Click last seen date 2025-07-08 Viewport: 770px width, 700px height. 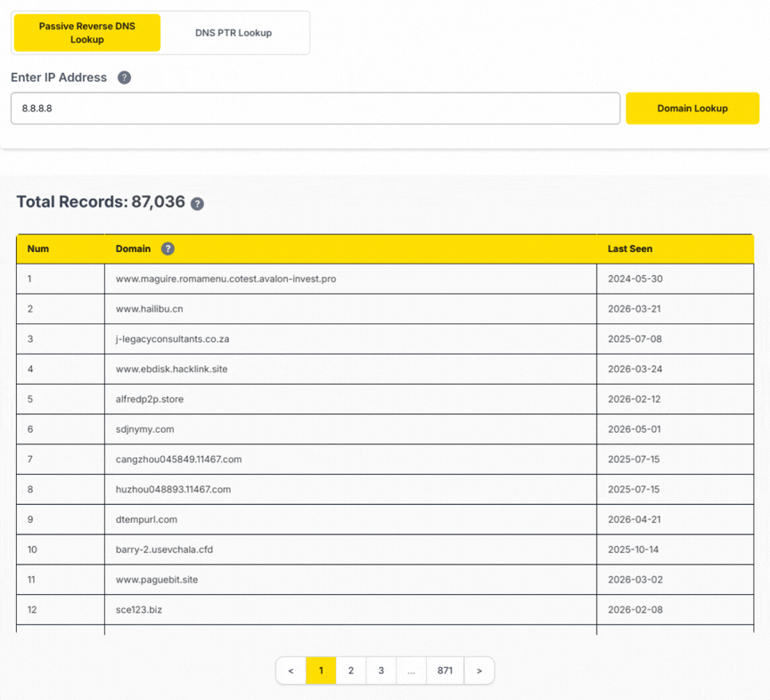635,339
